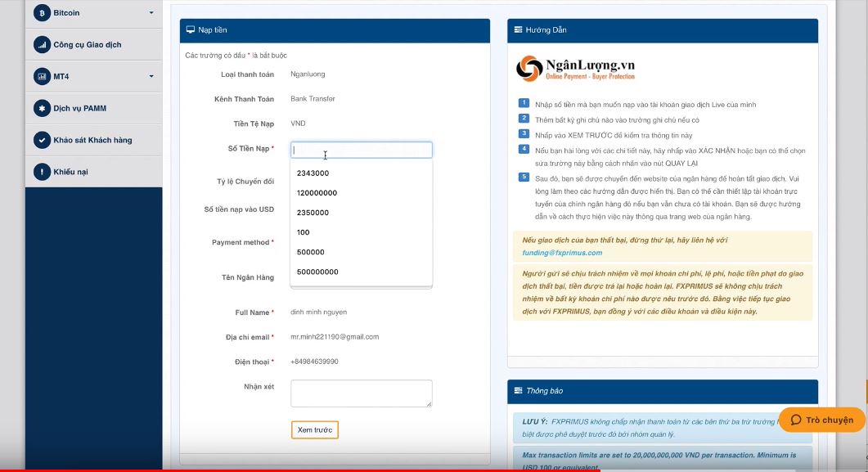This screenshot has height=472, width=868.
Task: Click the Tên Ngân Hàng label
Action: coord(248,277)
